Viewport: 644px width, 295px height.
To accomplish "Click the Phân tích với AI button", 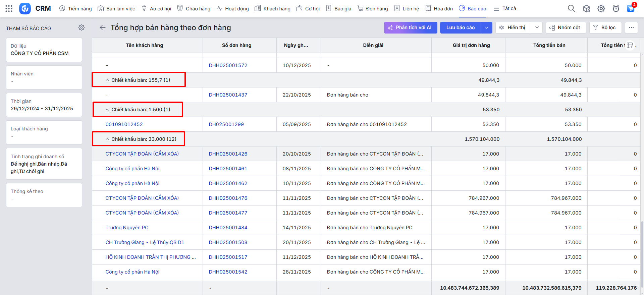I will 410,27.
